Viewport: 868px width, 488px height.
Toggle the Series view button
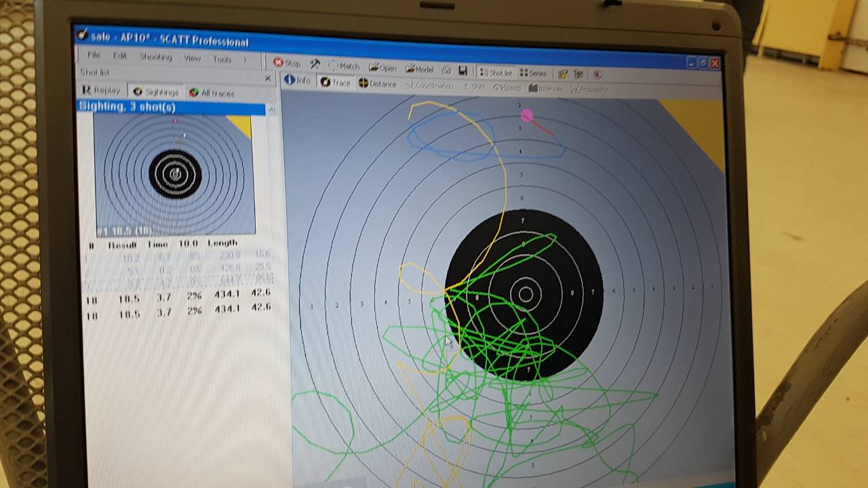tap(533, 73)
